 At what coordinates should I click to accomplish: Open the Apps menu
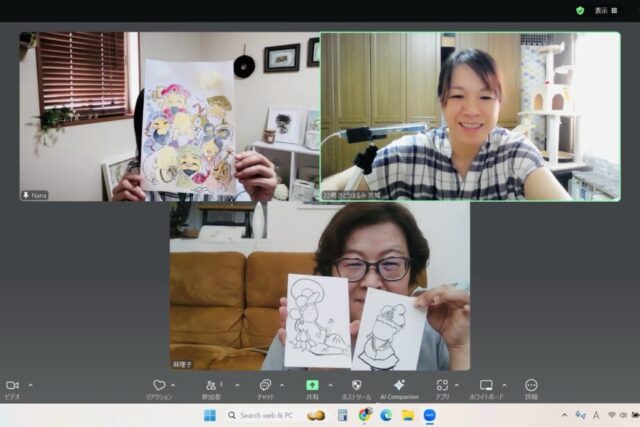442,386
